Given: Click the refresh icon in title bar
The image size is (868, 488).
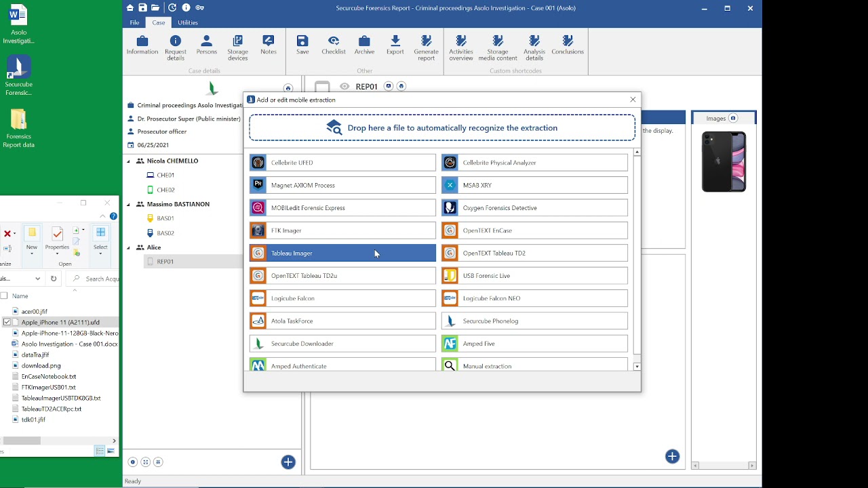Looking at the screenshot, I should tap(172, 7).
